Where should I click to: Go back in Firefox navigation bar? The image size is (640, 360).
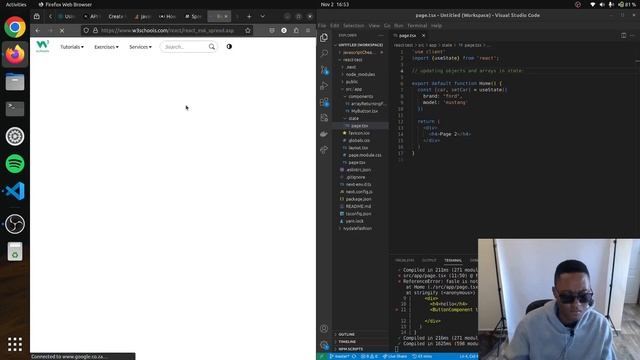[x=38, y=30]
